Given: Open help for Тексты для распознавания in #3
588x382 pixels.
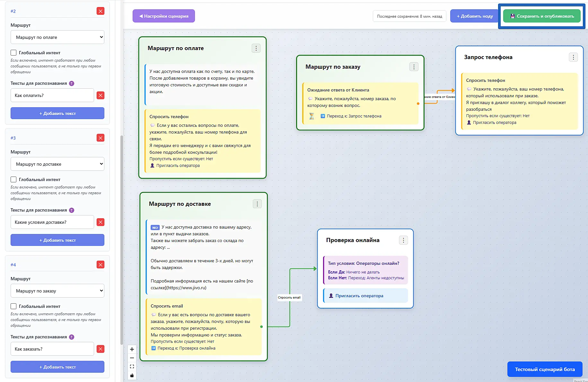Looking at the screenshot, I should (x=72, y=210).
